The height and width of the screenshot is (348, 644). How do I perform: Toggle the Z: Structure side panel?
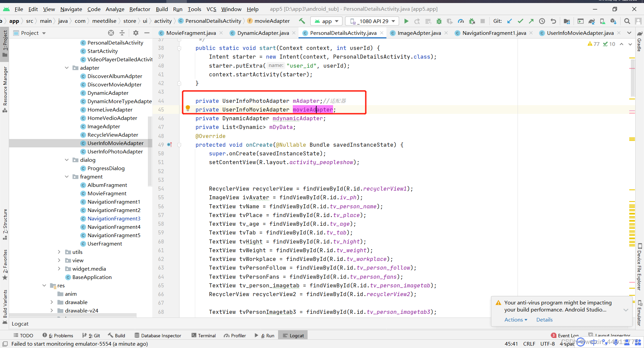[x=5, y=224]
